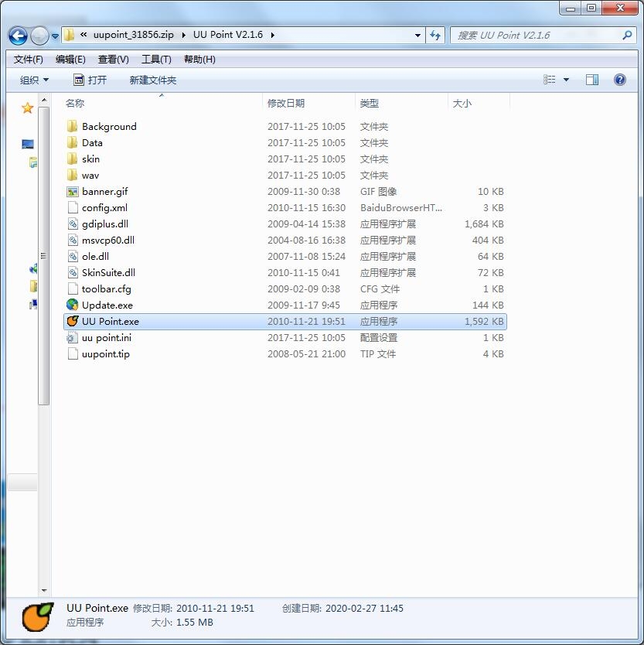Screen dimensions: 644x645
Task: Open the help question mark button
Action: pyautogui.click(x=620, y=80)
